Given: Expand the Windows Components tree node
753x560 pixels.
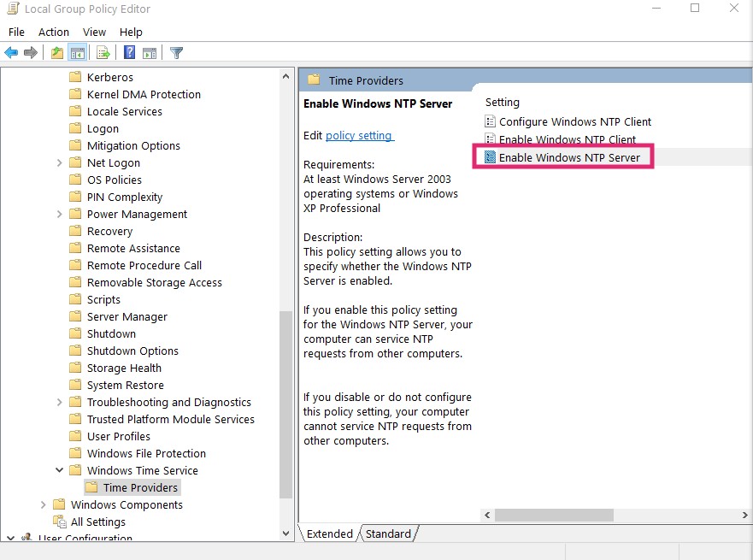Looking at the screenshot, I should coord(43,504).
